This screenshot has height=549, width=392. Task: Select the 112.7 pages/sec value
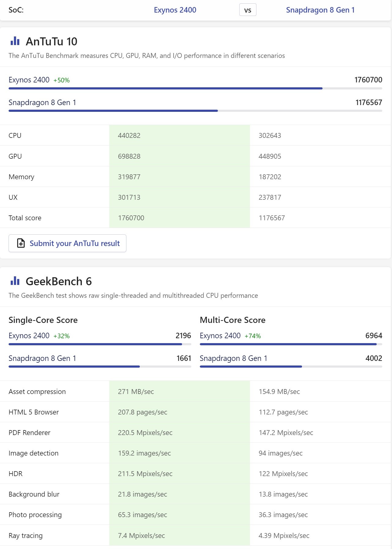(283, 412)
